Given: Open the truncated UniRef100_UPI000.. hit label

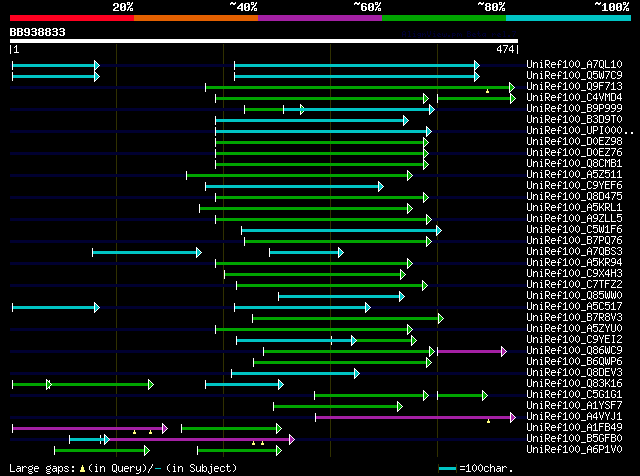Looking at the screenshot, I should tap(580, 130).
